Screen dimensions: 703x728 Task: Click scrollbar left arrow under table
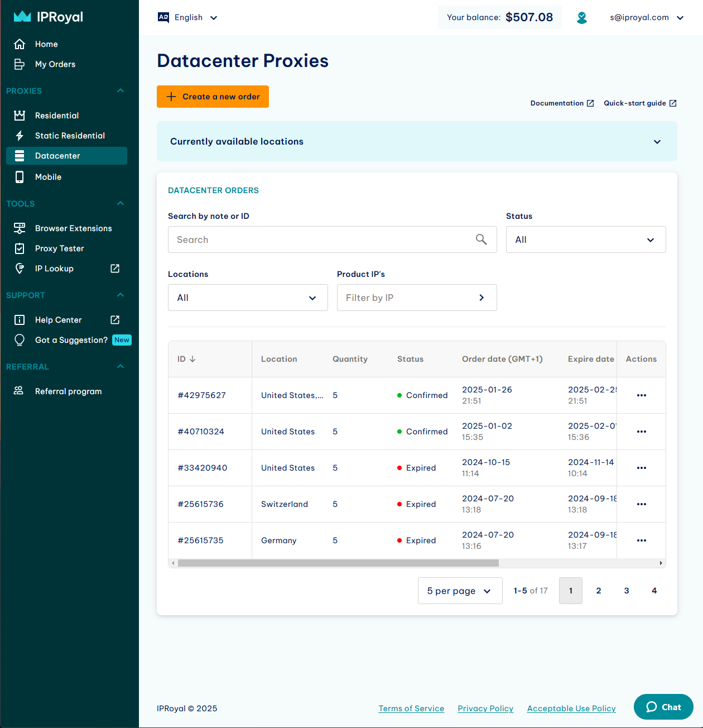point(173,563)
